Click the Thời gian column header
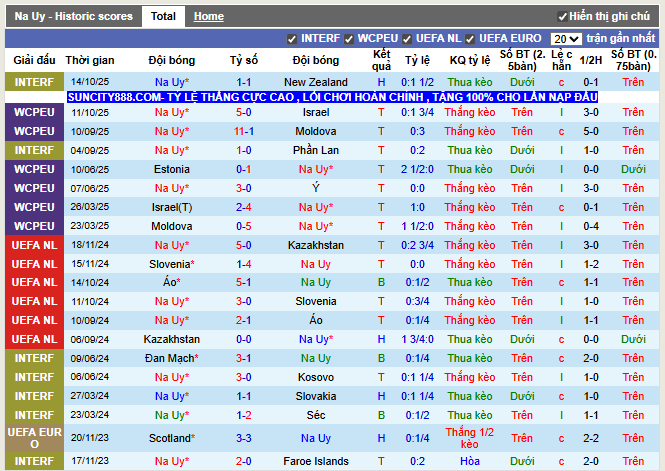Screen dimensions: 665x471 pos(90,60)
